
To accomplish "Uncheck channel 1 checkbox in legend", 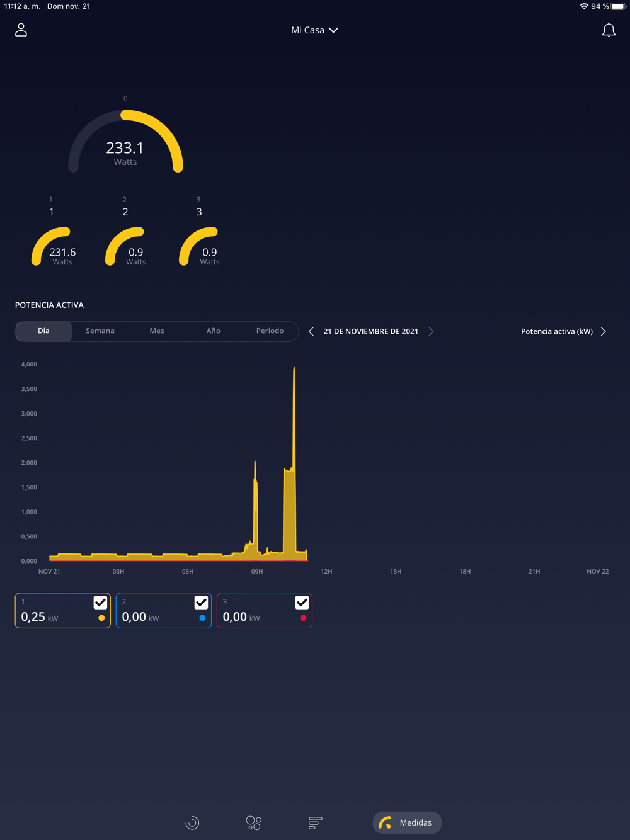I will pos(100,603).
